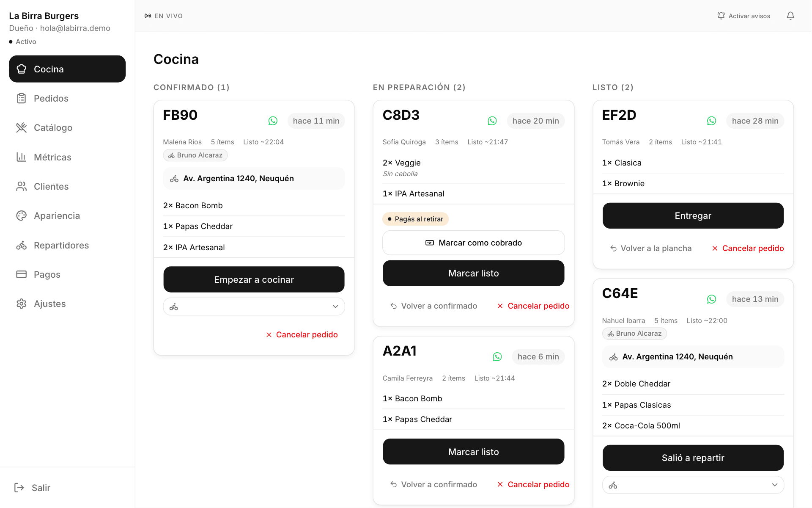Go to the Cocina section

67,69
